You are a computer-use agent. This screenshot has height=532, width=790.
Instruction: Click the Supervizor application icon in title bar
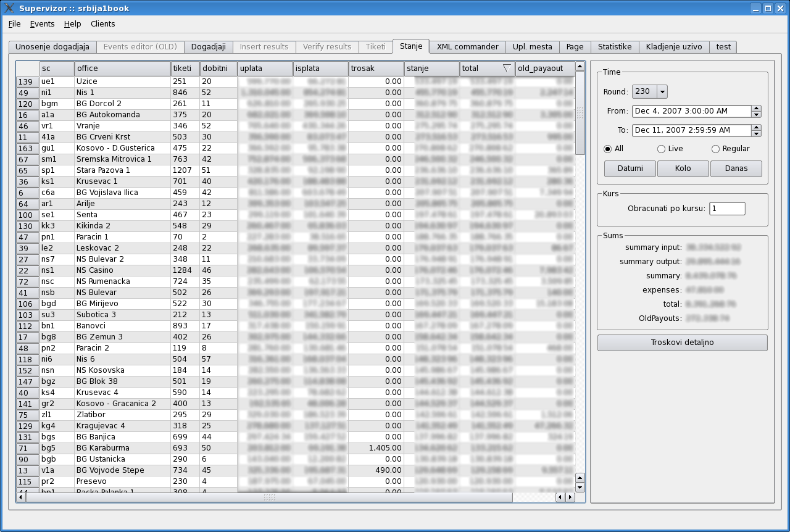tap(9, 8)
